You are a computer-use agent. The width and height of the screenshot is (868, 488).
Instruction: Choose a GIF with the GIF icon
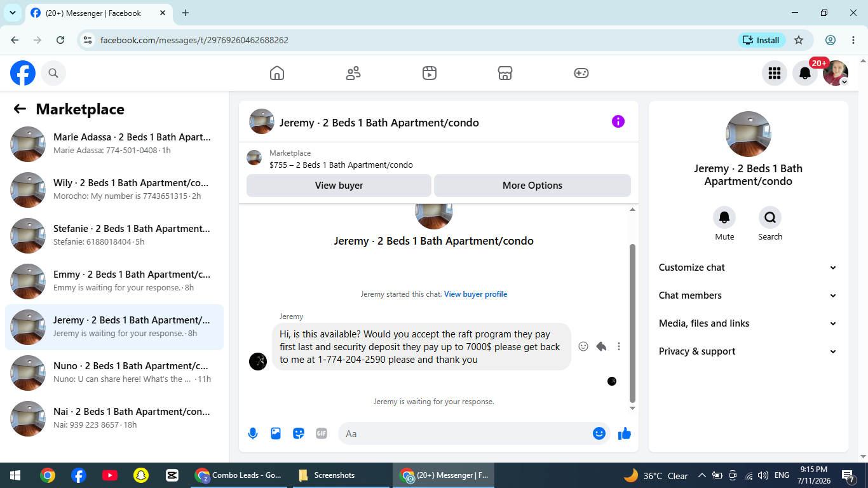click(x=322, y=433)
